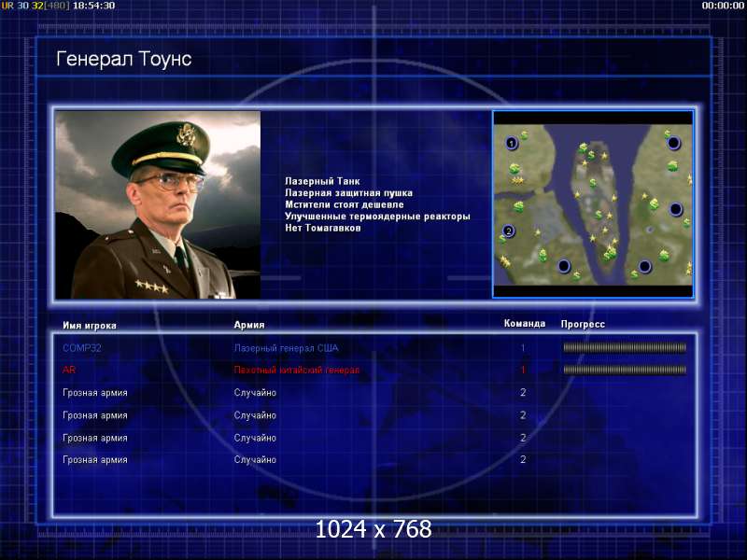Click the 'Армия' column header
Viewport: 747px width, 560px height.
tap(249, 325)
